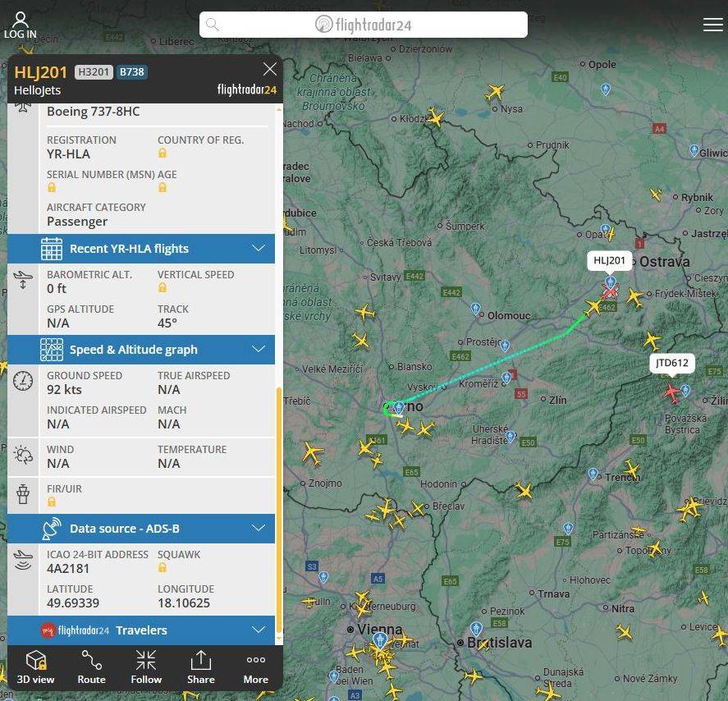The image size is (728, 701).
Task: Click the LOG IN user icon
Action: 21,25
